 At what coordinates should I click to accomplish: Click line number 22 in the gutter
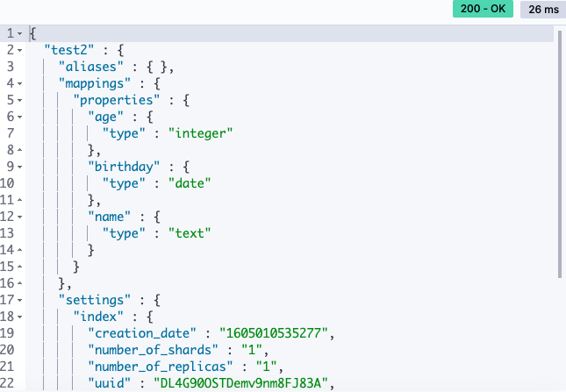pos(7,383)
